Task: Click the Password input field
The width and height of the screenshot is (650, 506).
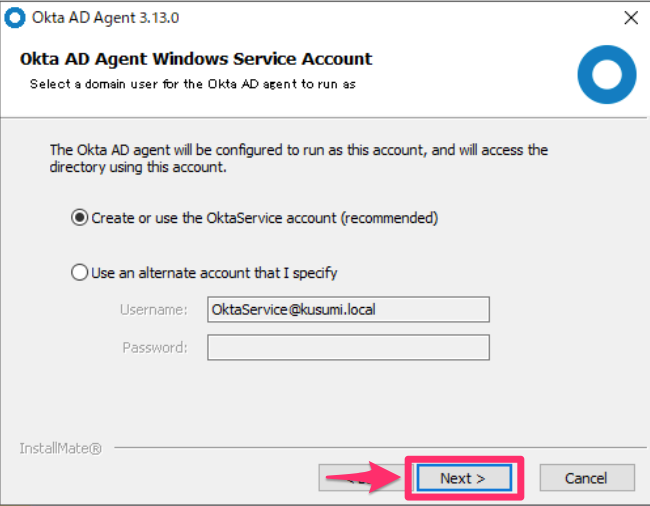Action: (348, 347)
